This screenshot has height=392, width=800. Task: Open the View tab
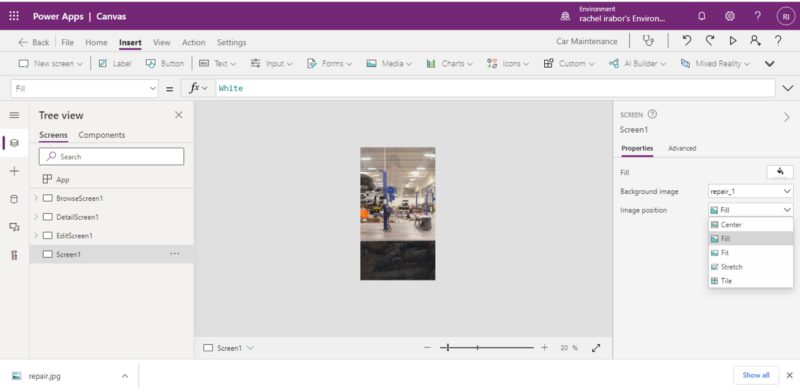pos(162,42)
